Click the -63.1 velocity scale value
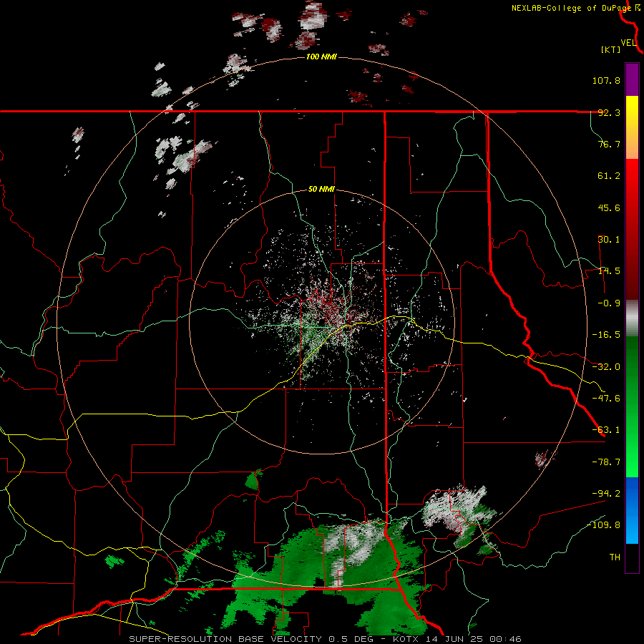Viewport: 644px width, 644px height. tap(606, 430)
